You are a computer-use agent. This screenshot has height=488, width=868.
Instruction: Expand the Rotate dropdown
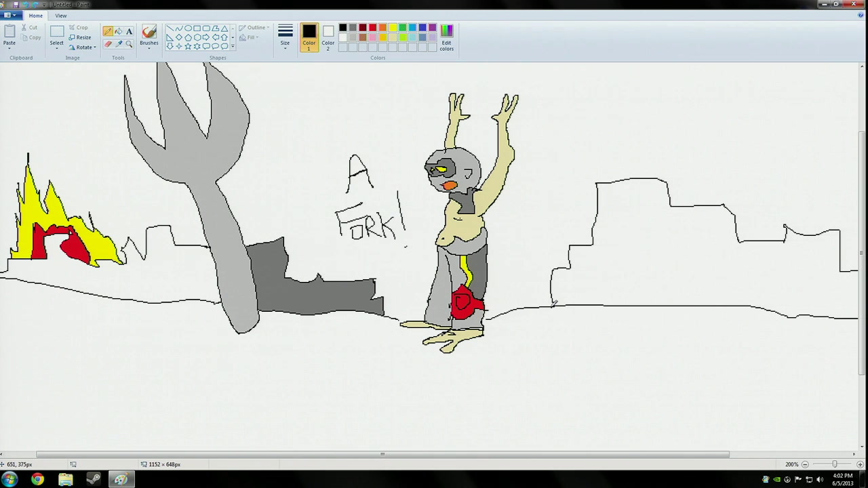pyautogui.click(x=83, y=47)
